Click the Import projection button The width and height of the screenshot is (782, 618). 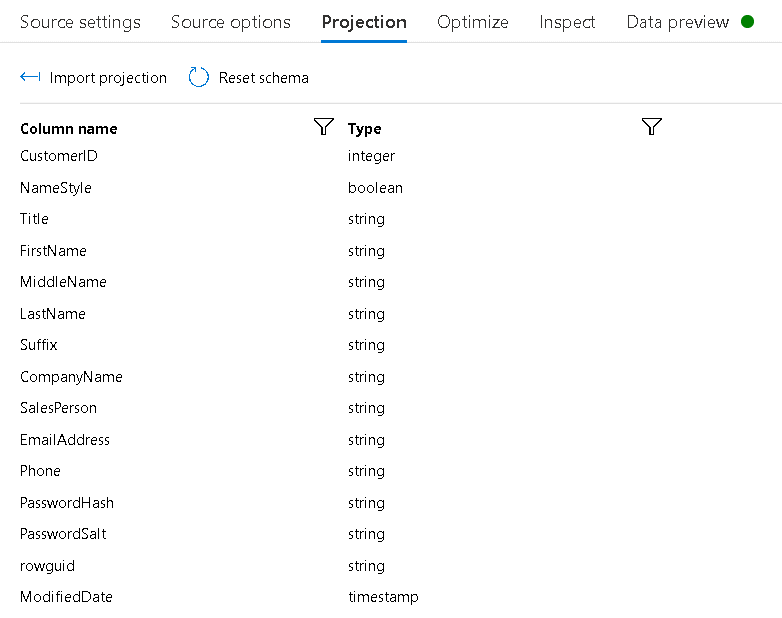[x=93, y=77]
